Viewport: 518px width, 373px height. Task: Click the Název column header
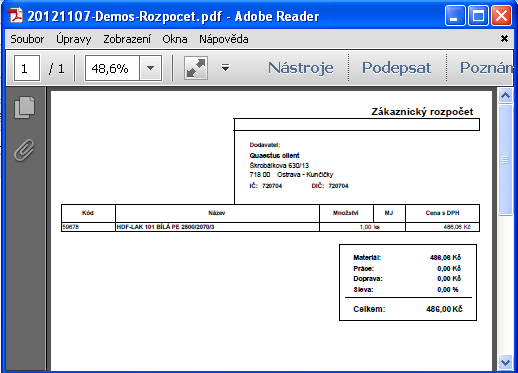pyautogui.click(x=217, y=213)
